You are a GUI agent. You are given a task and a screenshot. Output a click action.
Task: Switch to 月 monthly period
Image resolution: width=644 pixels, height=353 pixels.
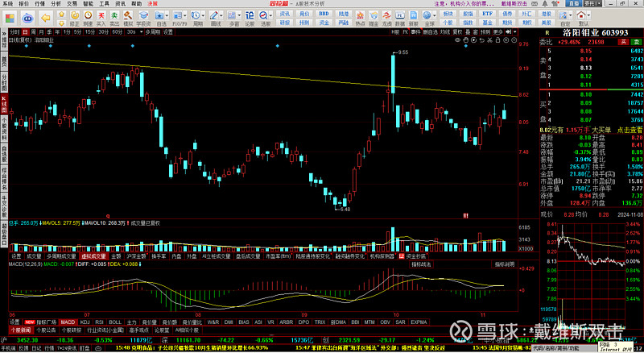point(41,32)
